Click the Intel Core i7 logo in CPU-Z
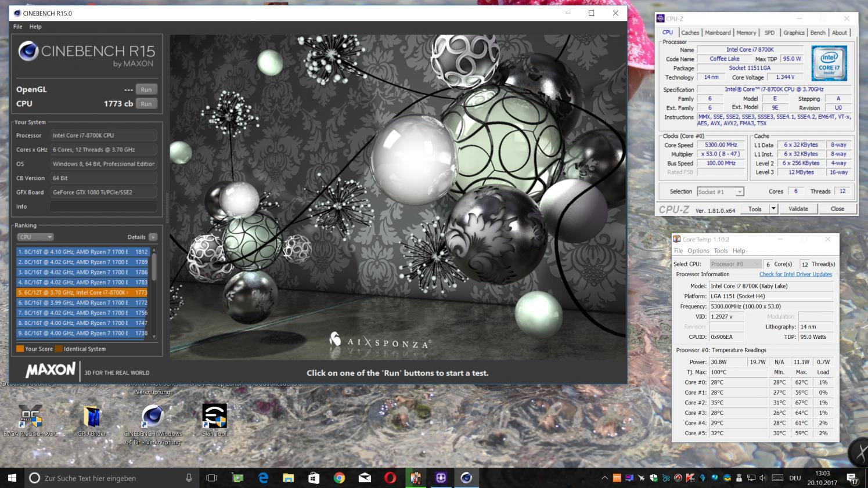This screenshot has height=488, width=868. [829, 63]
